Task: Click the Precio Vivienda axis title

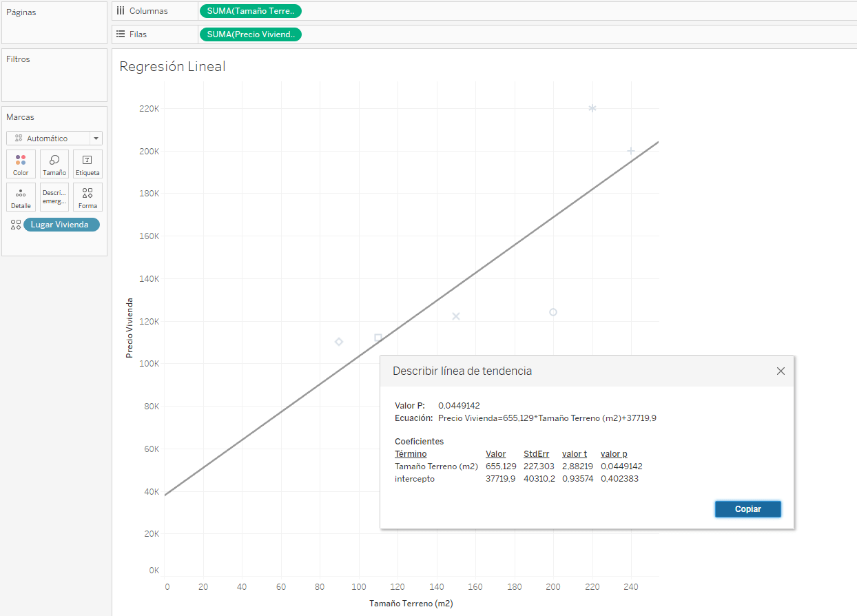Action: coord(129,328)
